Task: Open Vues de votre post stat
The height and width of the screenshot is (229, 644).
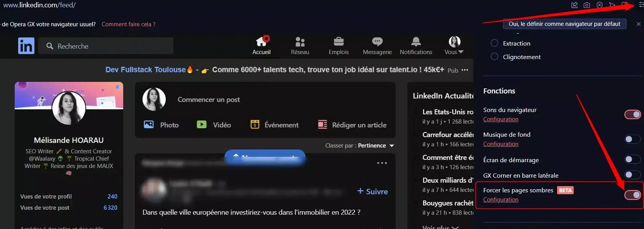Action: pos(69,207)
